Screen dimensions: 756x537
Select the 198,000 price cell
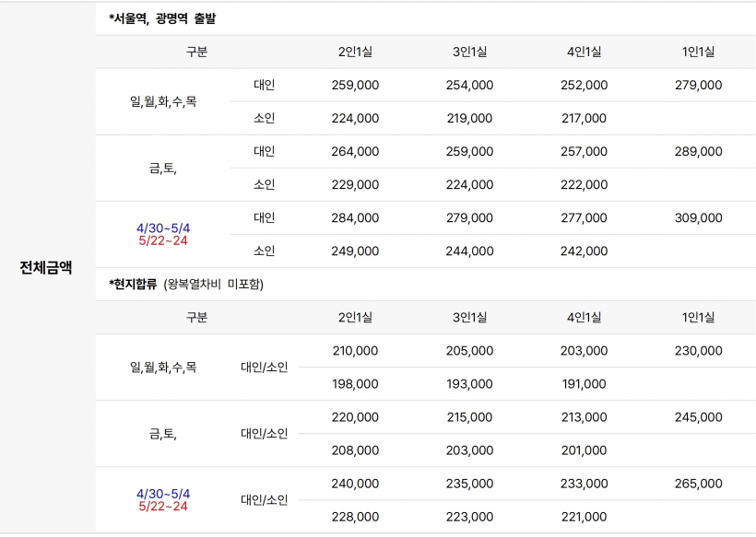click(355, 383)
